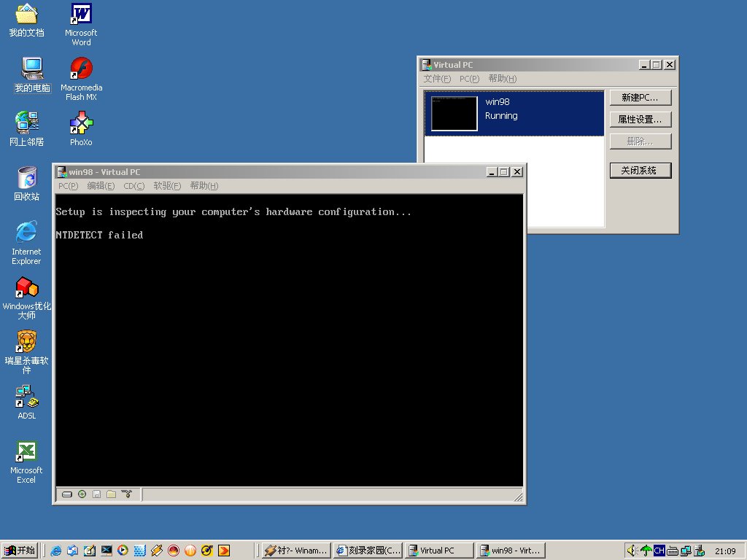
Task: Open the 帮助 menu in win98 window
Action: point(204,186)
